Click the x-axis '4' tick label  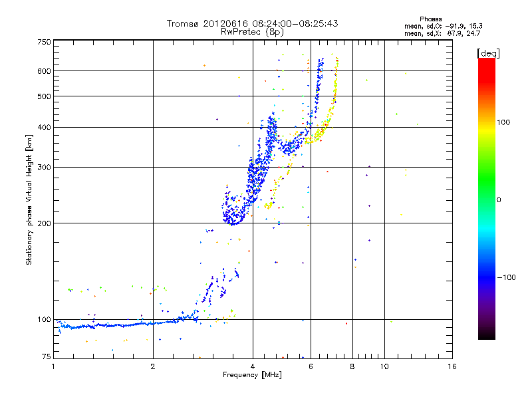click(253, 366)
